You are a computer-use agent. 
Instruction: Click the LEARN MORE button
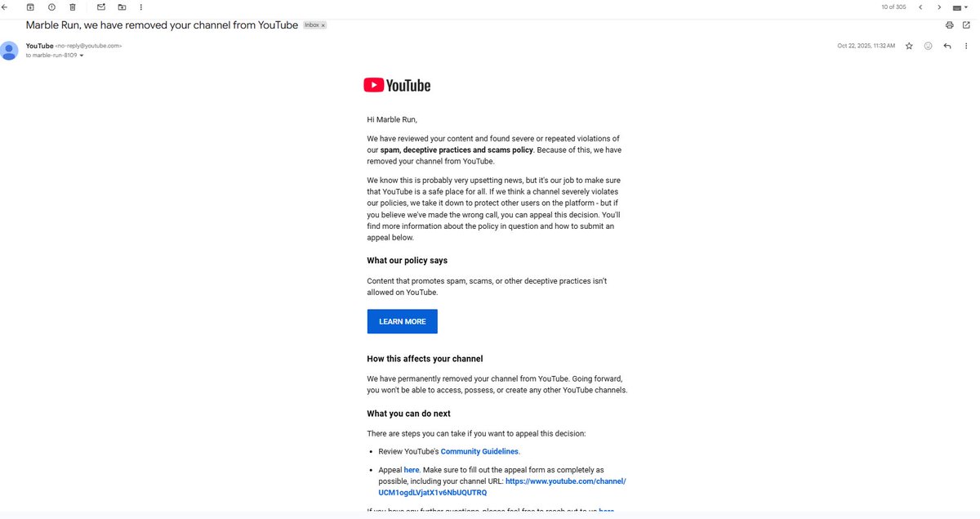point(403,321)
